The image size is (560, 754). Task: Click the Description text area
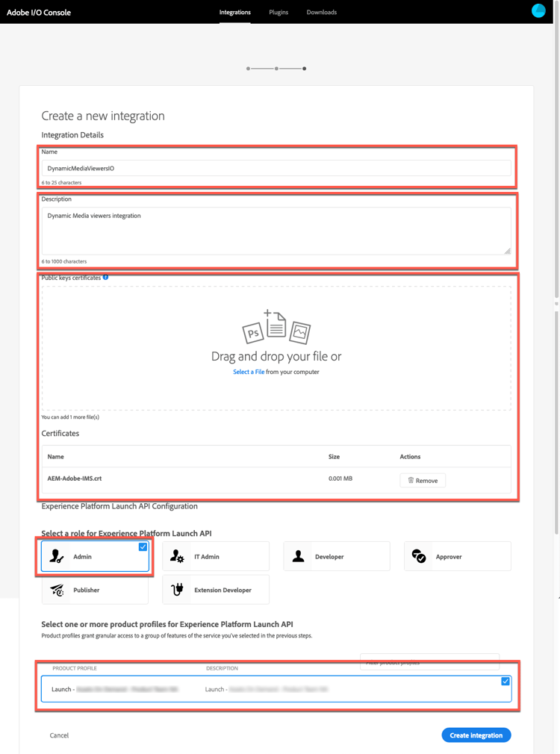[x=276, y=231]
